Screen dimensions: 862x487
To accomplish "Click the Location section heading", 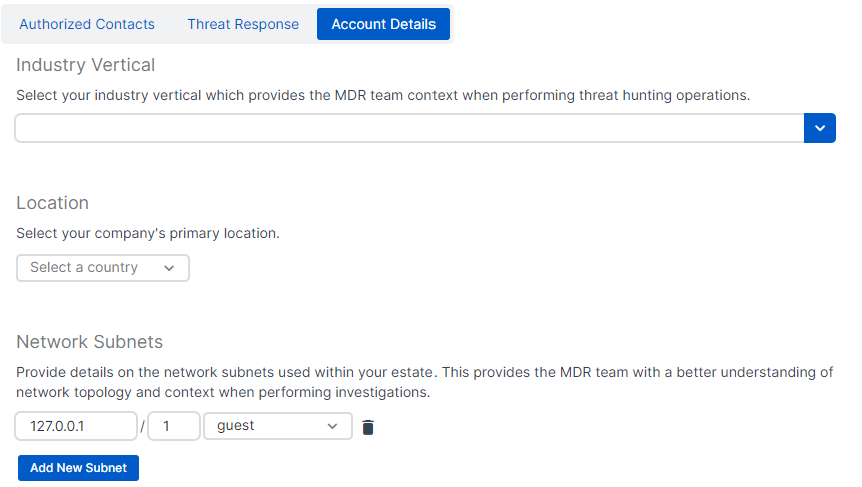I will (x=53, y=203).
